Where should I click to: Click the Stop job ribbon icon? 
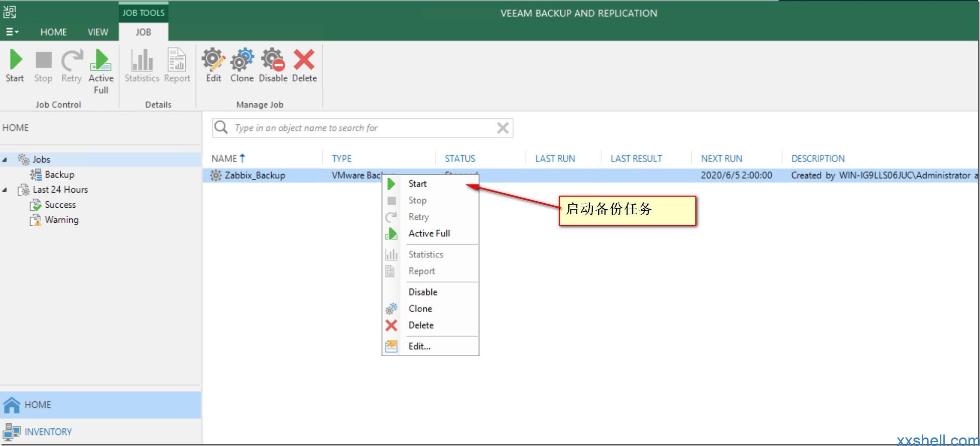coord(43,66)
